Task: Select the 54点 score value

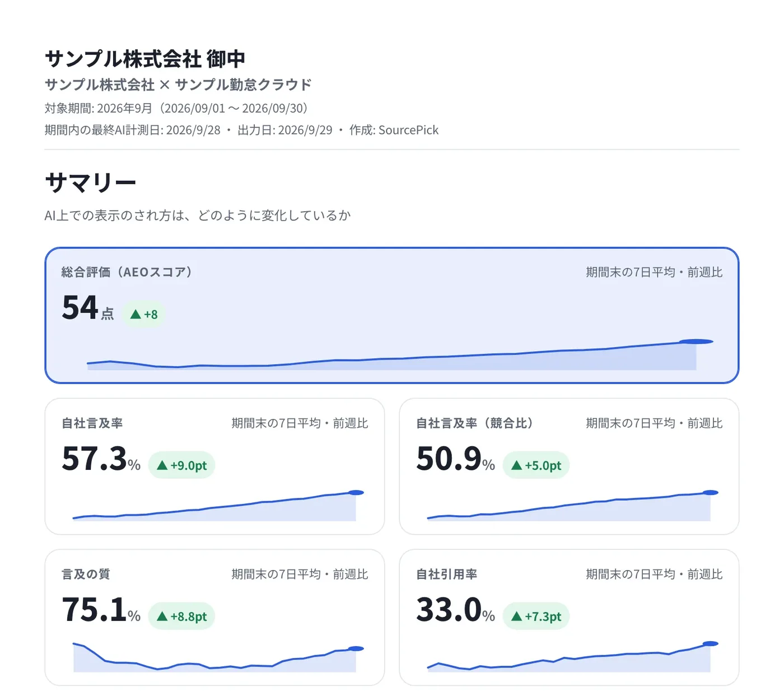Action: 88,308
